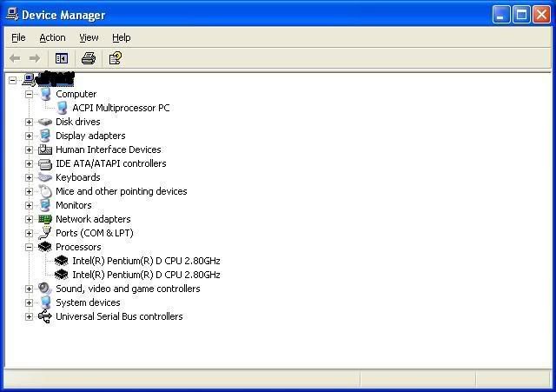
Task: Select 'Human Interface Devices' label
Action: [x=108, y=149]
